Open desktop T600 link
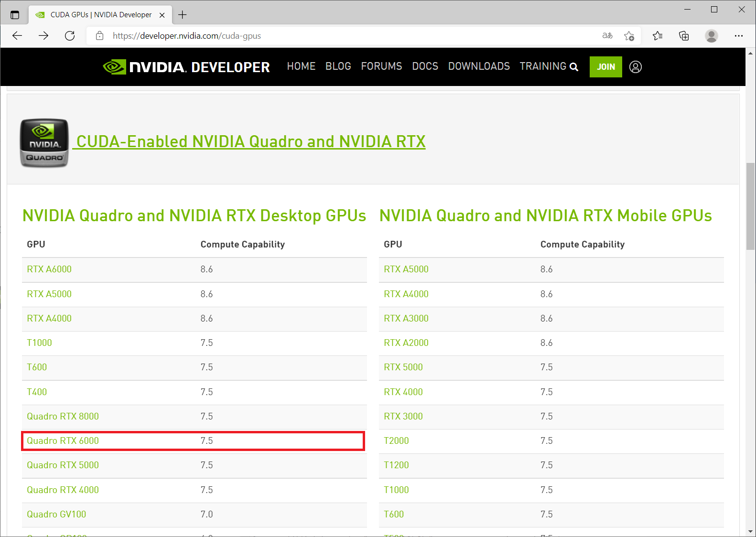 pos(37,367)
